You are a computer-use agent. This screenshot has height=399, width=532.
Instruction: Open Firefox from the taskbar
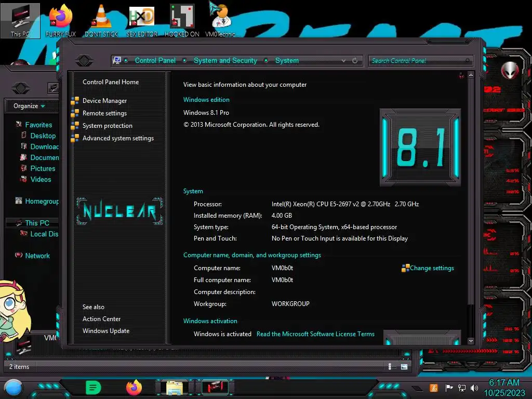[134, 388]
